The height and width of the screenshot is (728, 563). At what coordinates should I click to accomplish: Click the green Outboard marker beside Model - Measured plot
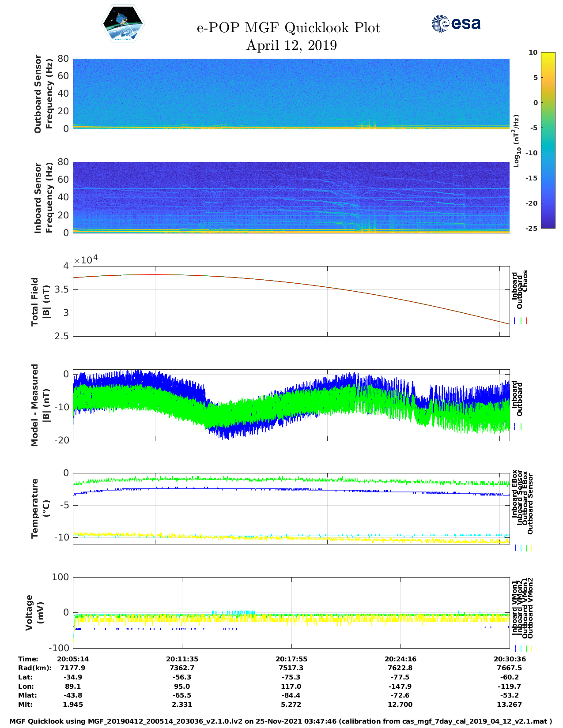coord(521,427)
